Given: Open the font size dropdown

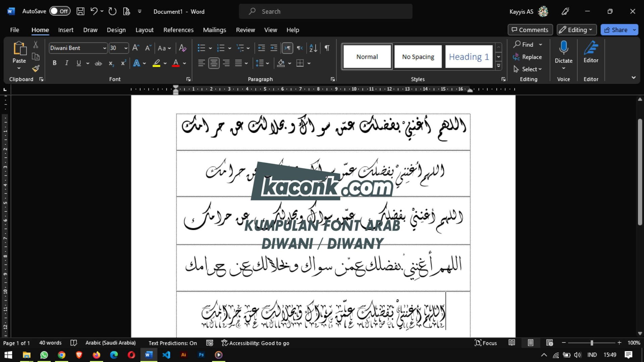Looking at the screenshot, I should click(126, 48).
